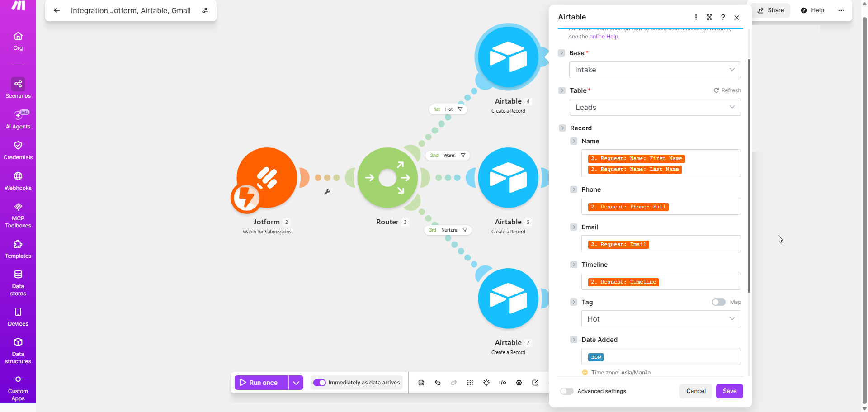Close the Airtable panel
Viewport: 868px width, 412px height.
(x=736, y=17)
